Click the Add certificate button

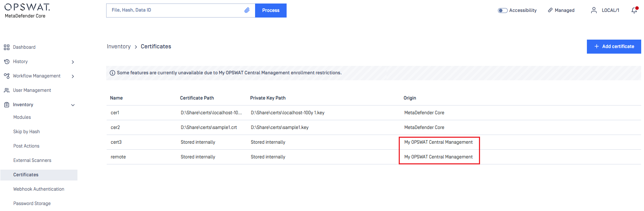[x=614, y=47]
